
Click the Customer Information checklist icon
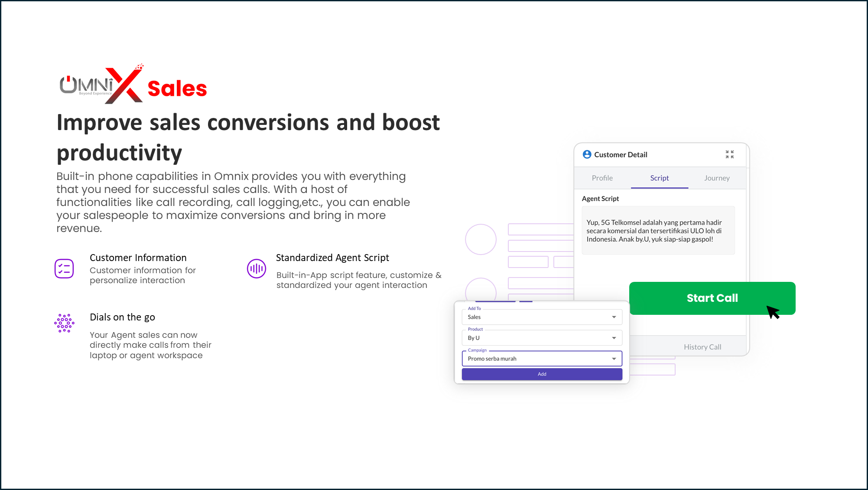pos(64,268)
